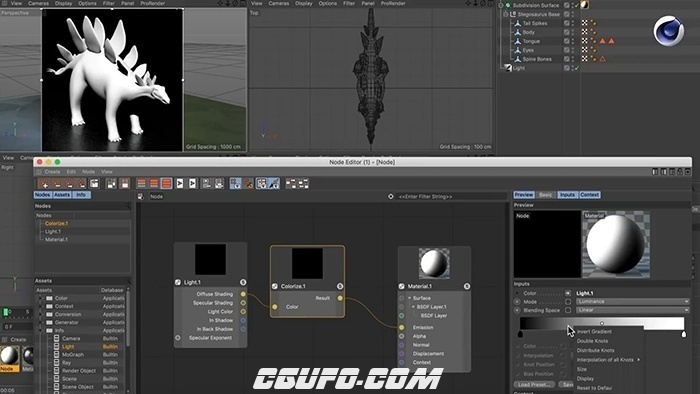Open the Mode dropdown showing Luminance
700x394 pixels.
632,302
